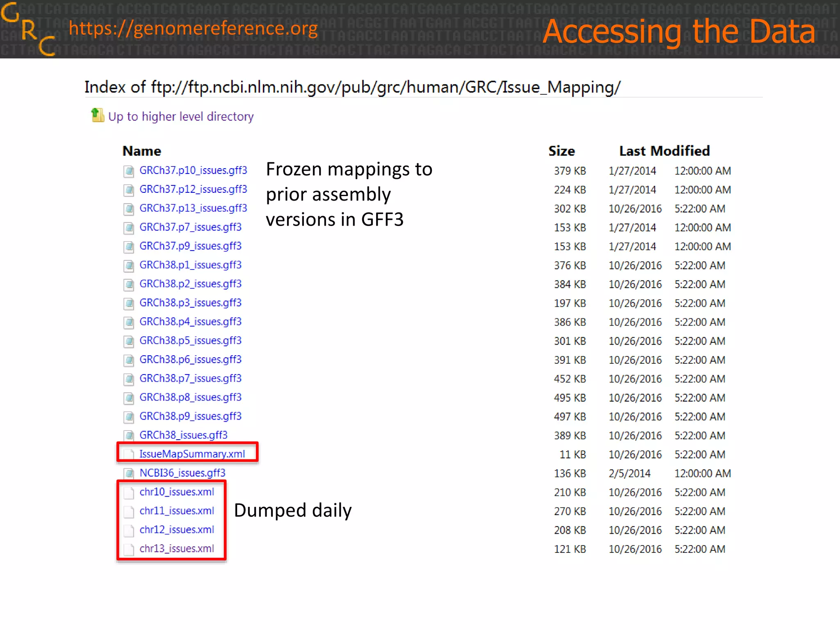
Task: Select the 497 KB size value
Action: pyautogui.click(x=570, y=416)
